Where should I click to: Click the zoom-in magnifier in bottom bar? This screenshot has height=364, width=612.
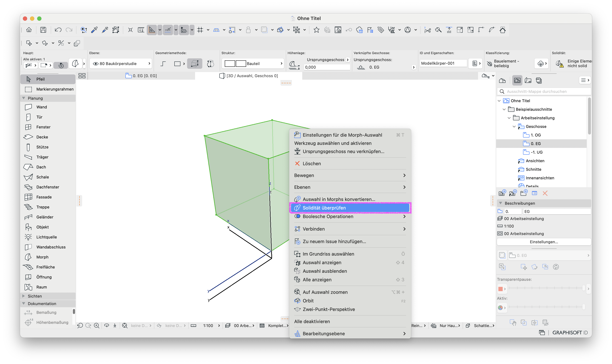point(97,326)
